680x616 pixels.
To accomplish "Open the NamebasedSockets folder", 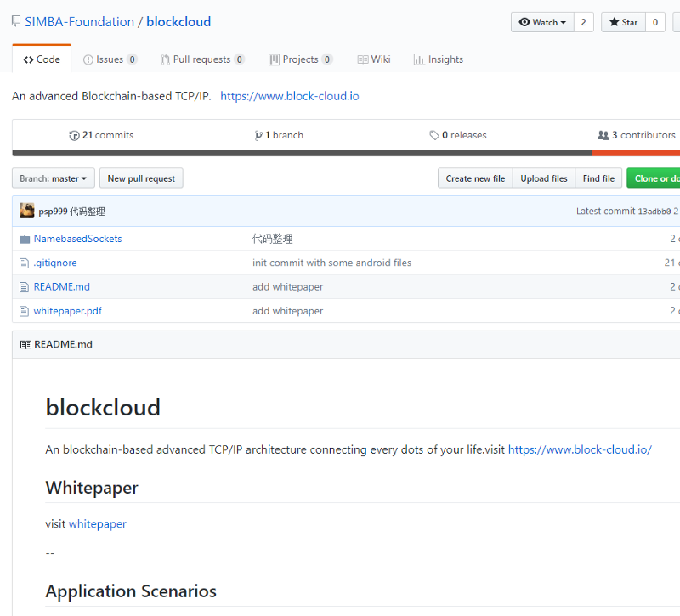I will 78,239.
